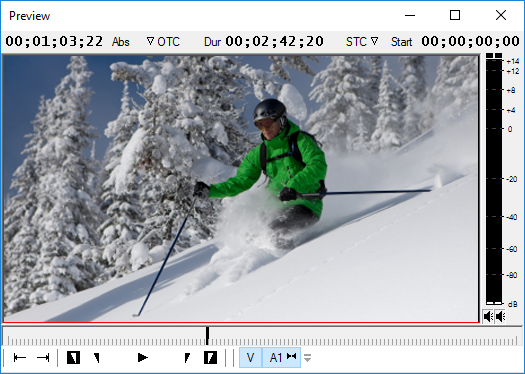Click the playhead on the scrub bar
The height and width of the screenshot is (374, 525).
[x=207, y=336]
